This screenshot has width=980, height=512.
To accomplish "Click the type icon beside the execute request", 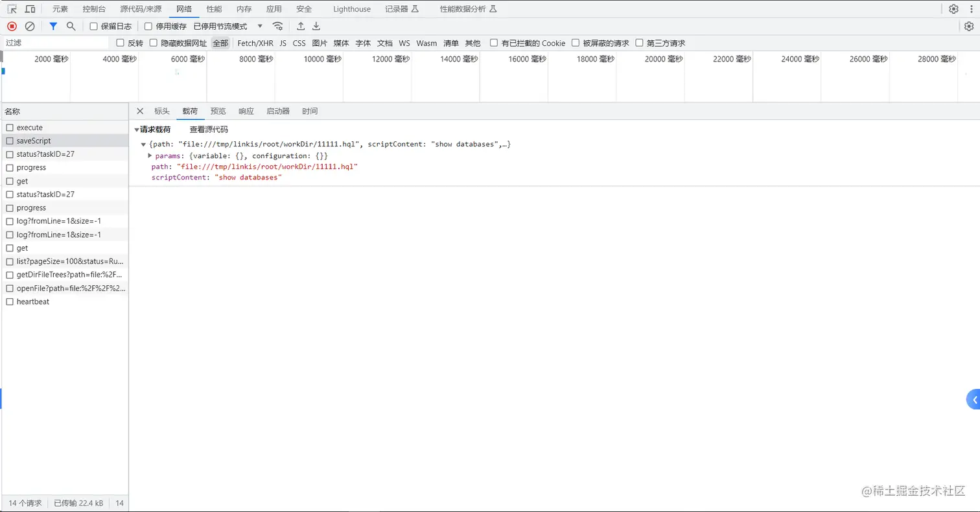I will tap(10, 128).
